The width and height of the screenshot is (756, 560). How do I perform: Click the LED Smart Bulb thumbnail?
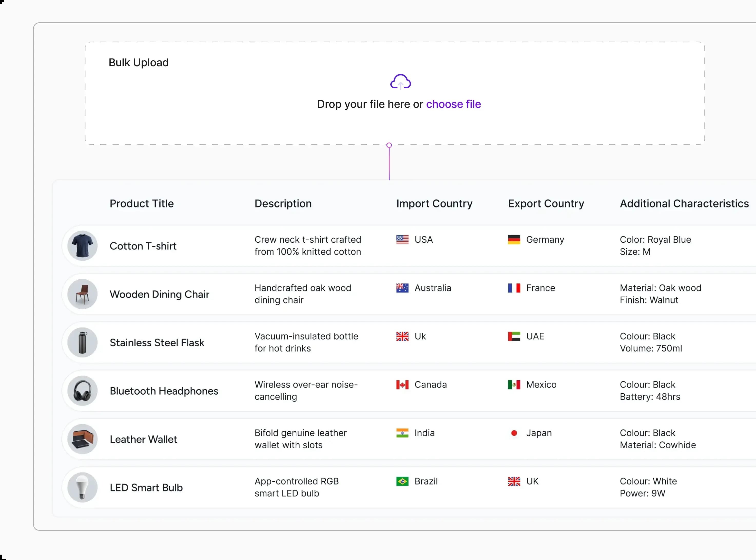[82, 487]
